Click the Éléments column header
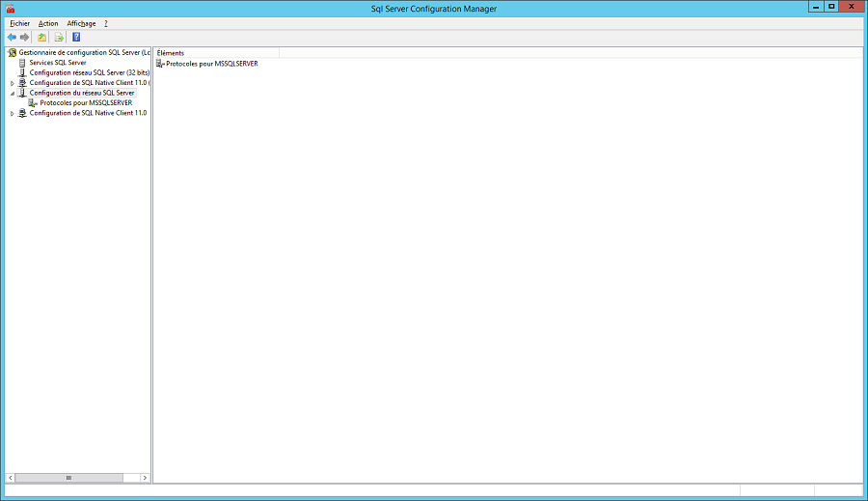868x501 pixels. [x=217, y=53]
